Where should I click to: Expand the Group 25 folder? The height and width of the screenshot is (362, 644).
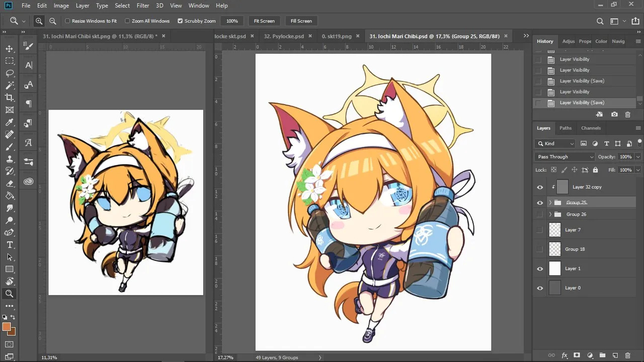click(x=550, y=203)
